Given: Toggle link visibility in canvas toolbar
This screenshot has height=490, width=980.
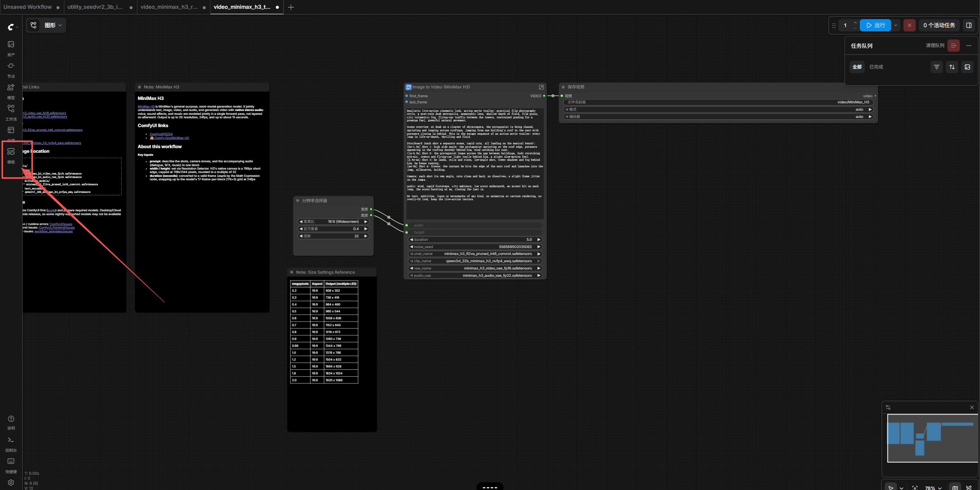Looking at the screenshot, I should point(969,487).
